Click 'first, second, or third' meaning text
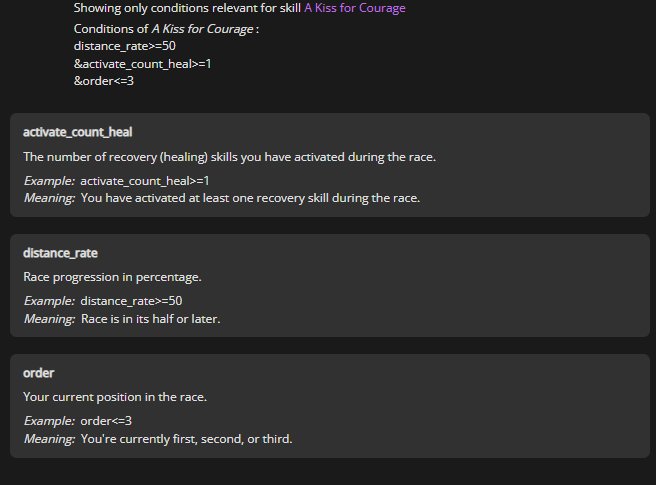Screen dimensions: 656x485 187,439
